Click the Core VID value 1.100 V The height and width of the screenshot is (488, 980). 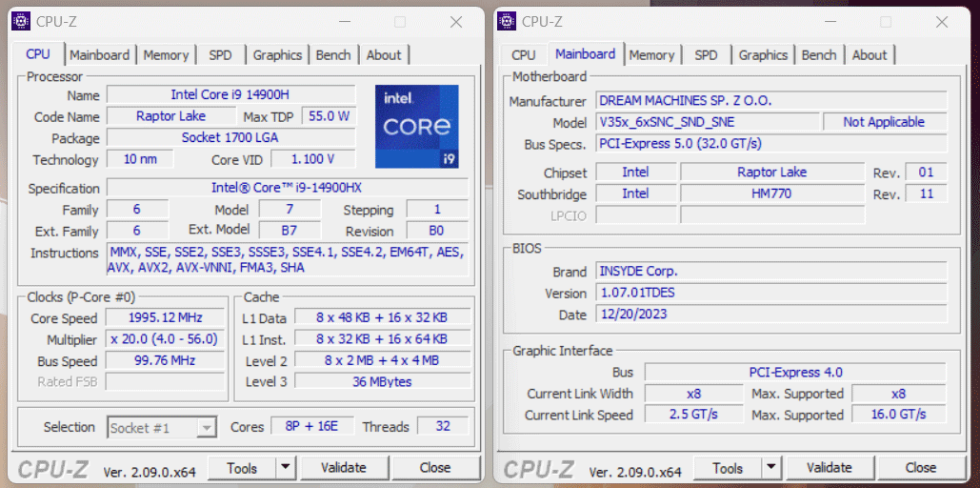click(x=313, y=159)
